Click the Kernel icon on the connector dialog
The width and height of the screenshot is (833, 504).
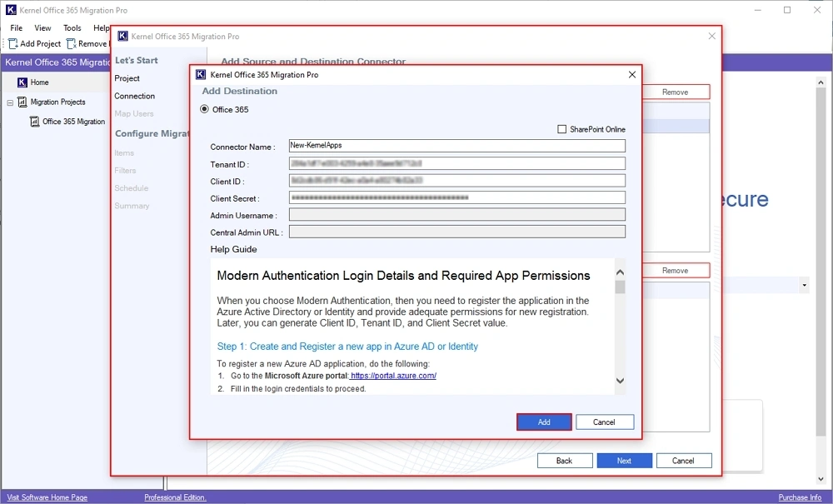pyautogui.click(x=122, y=36)
